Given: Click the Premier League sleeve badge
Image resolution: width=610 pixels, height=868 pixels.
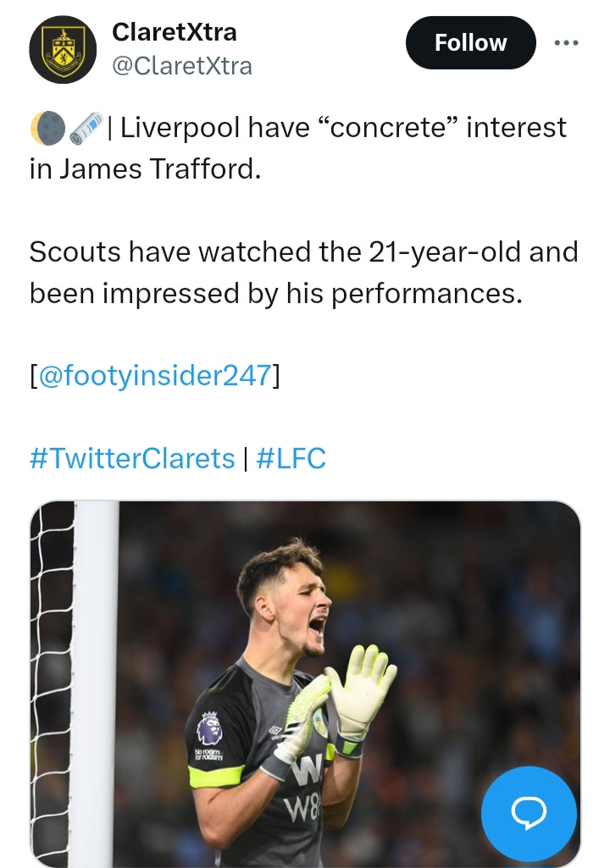Looking at the screenshot, I should 210,727.
